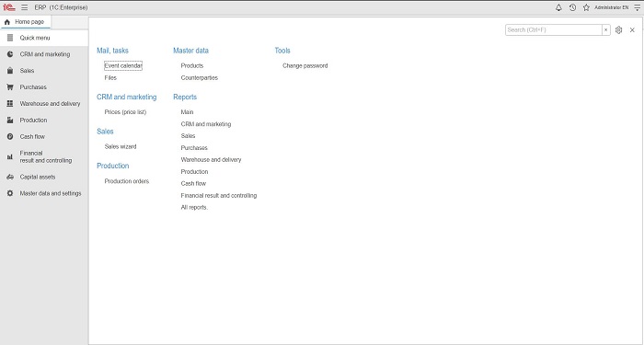644x345 pixels.
Task: Click the Warehouse and delivery grid icon
Action: (x=10, y=103)
